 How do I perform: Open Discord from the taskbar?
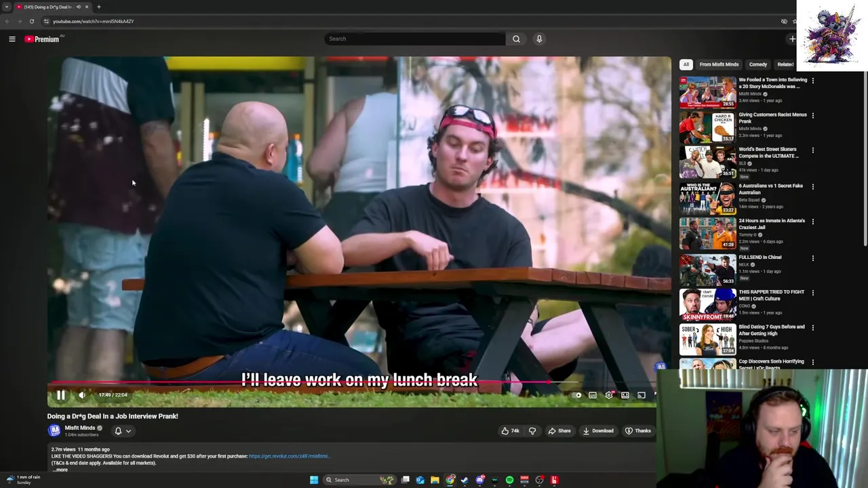pyautogui.click(x=480, y=480)
